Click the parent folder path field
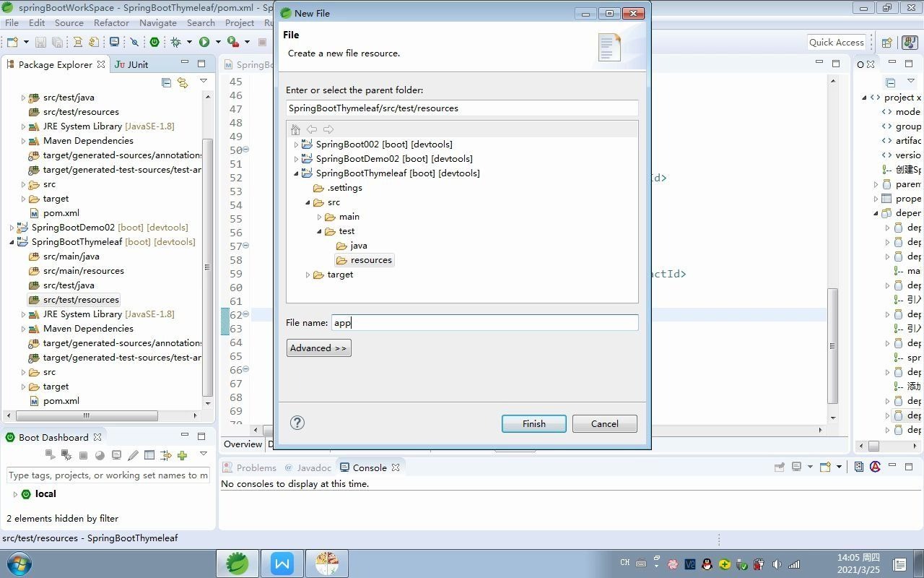924x578 pixels. coord(462,108)
